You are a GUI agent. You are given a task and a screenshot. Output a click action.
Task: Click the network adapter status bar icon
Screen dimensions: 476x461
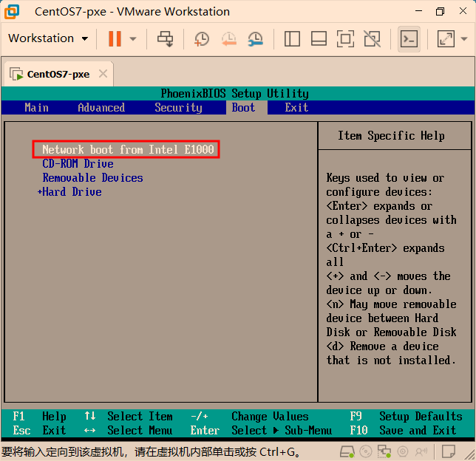(x=384, y=452)
